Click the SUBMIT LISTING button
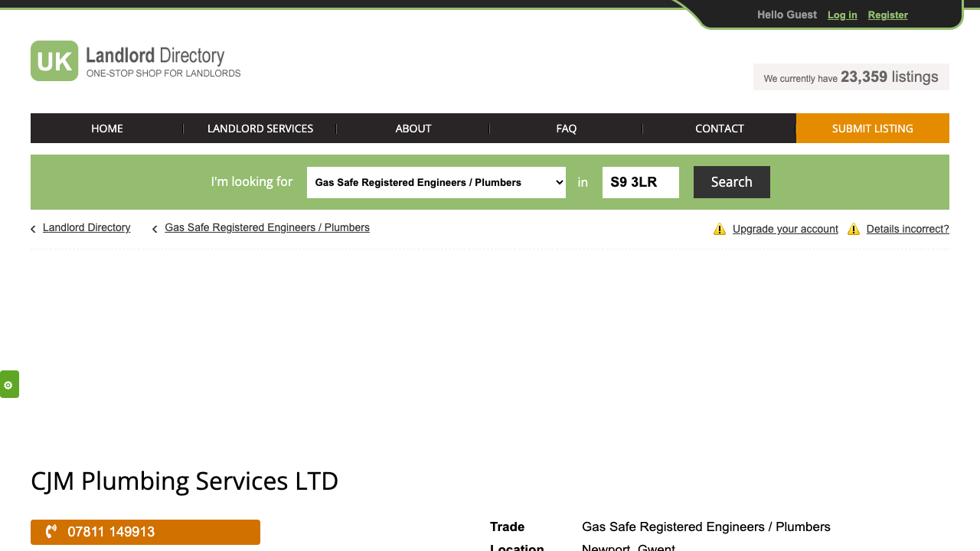 coord(872,128)
